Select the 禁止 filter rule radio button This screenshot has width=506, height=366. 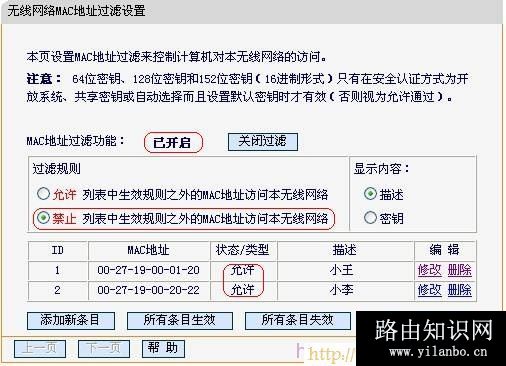pyautogui.click(x=43, y=218)
